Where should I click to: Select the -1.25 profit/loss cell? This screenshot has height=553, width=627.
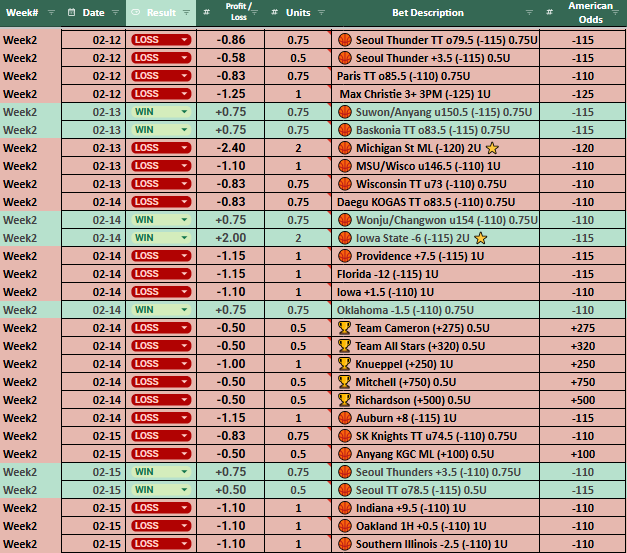pos(230,94)
